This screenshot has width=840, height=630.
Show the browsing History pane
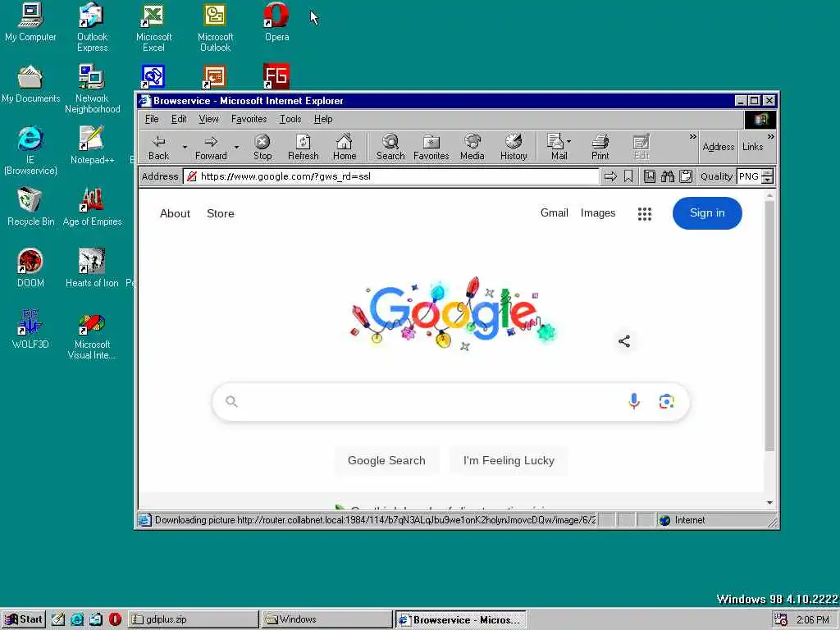point(514,148)
